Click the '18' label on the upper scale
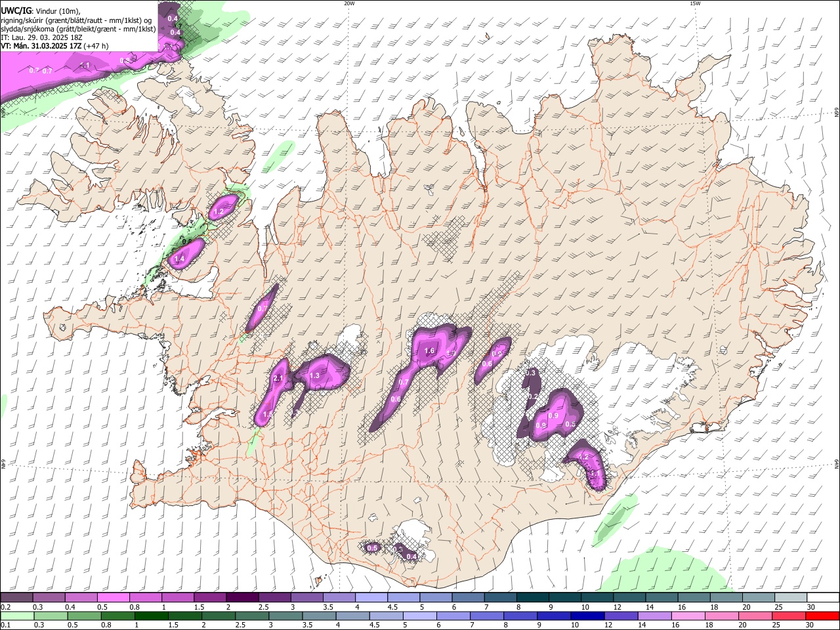 [714, 607]
